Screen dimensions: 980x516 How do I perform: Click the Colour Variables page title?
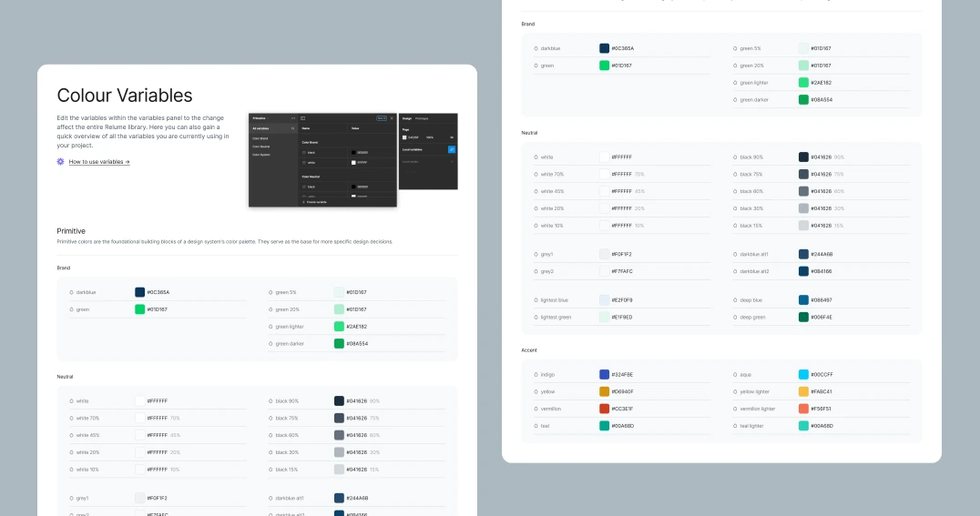125,96
